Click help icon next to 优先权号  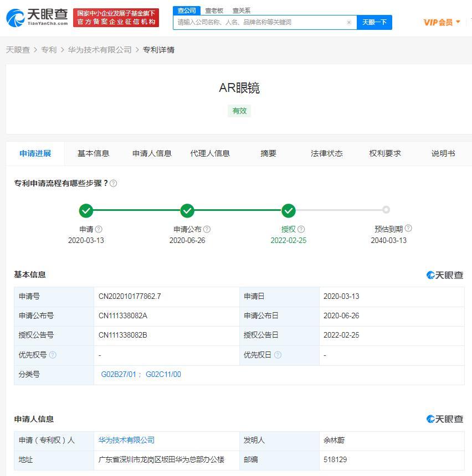[x=53, y=355]
